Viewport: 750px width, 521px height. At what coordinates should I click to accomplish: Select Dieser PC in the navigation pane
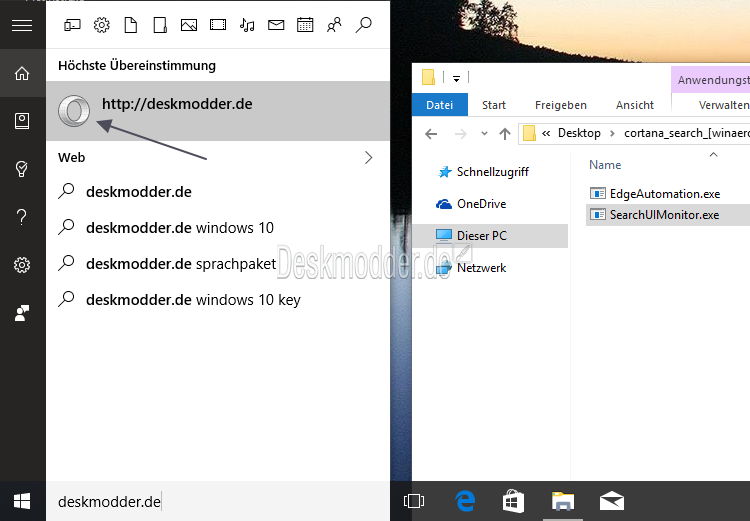(x=490, y=236)
